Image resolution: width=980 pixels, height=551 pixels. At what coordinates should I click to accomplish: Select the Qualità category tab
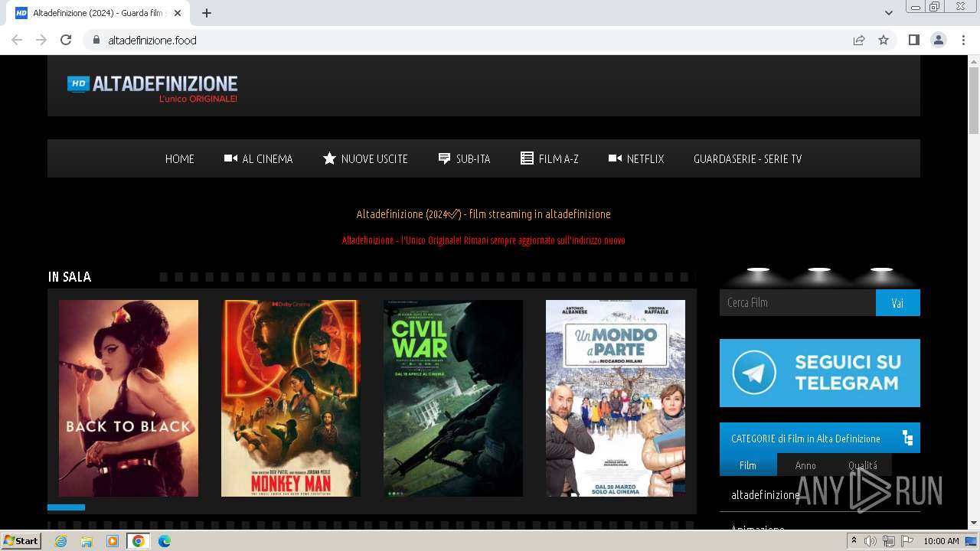[863, 465]
